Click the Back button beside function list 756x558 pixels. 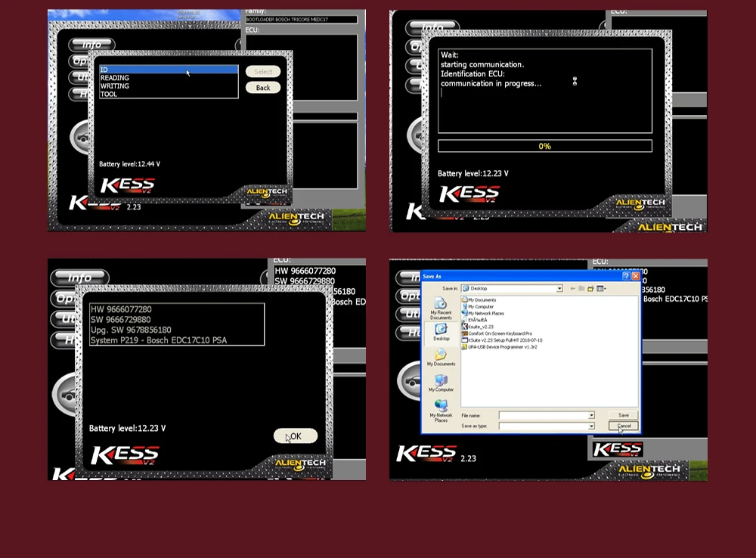click(x=263, y=87)
